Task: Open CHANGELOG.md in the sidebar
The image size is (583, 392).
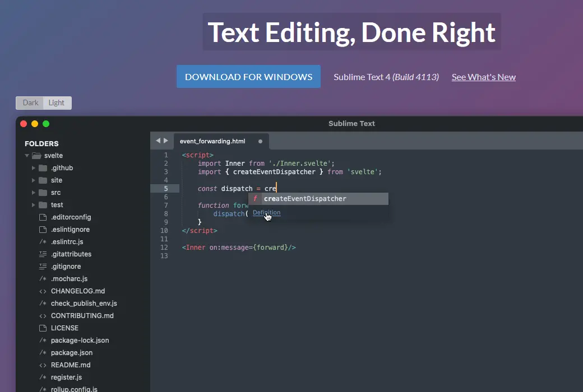Action: tap(78, 291)
